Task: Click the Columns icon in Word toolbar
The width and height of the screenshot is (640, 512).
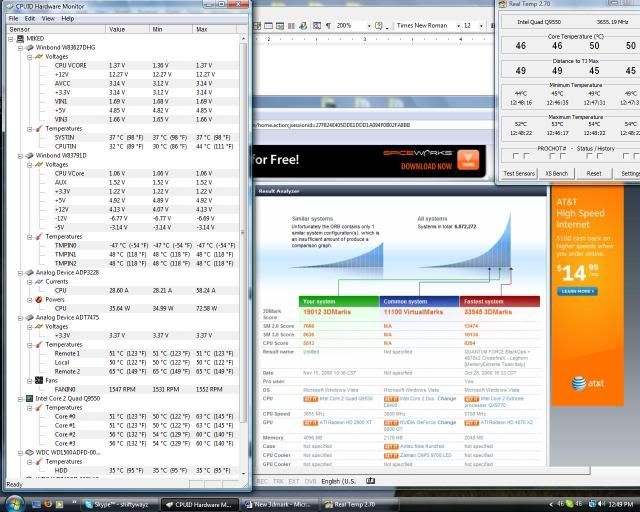Action: pos(291,26)
